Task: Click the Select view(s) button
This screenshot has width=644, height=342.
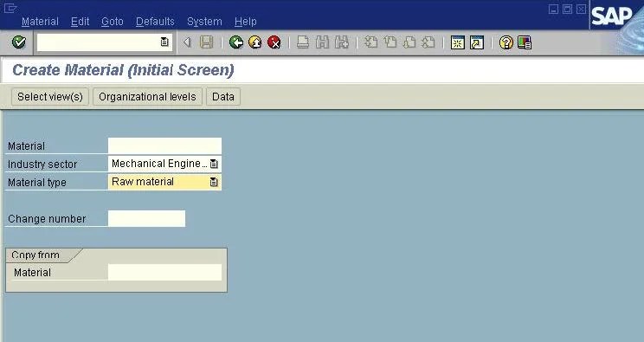Action: [50, 97]
